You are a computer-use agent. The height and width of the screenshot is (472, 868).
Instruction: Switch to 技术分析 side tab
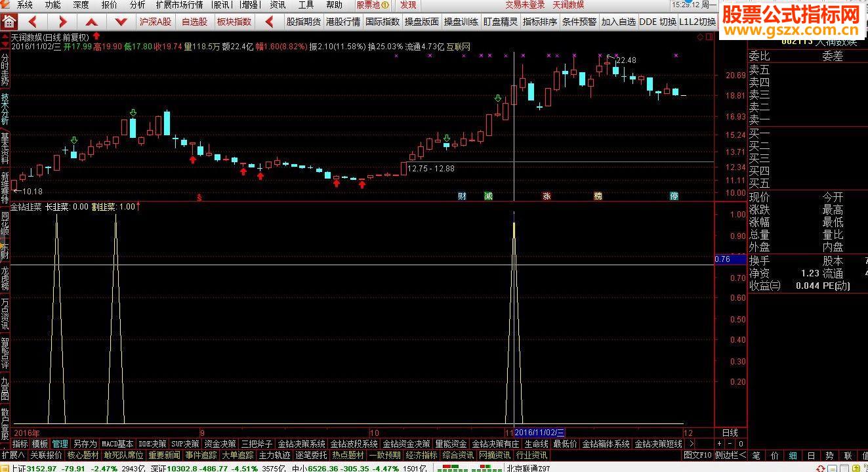(x=5, y=109)
